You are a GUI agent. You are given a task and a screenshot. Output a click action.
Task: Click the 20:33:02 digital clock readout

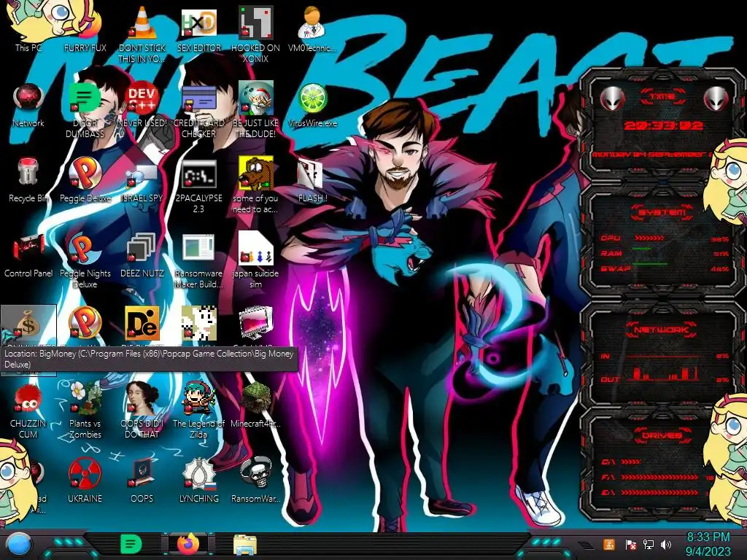coord(663,125)
